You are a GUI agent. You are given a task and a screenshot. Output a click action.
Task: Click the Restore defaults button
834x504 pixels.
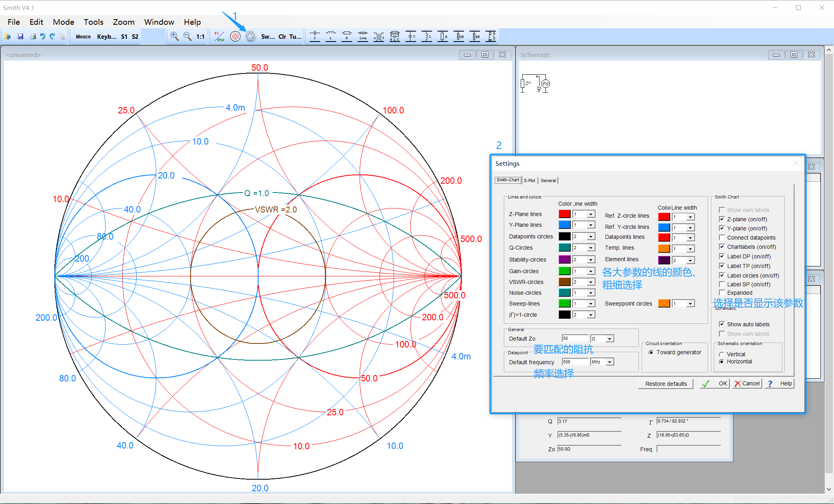[665, 384]
